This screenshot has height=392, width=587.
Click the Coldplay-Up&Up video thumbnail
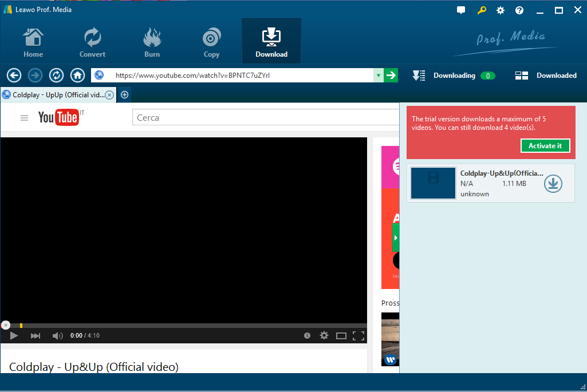433,183
